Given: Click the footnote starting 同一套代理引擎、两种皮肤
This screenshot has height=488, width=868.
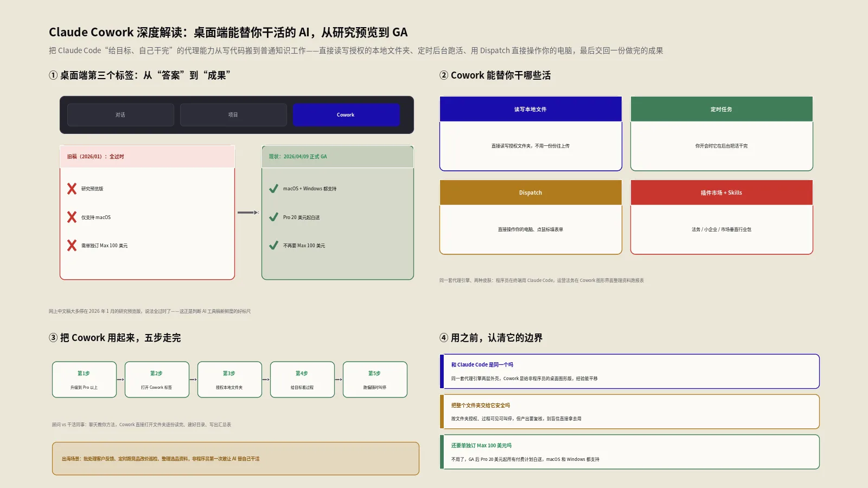Looking at the screenshot, I should point(541,280).
